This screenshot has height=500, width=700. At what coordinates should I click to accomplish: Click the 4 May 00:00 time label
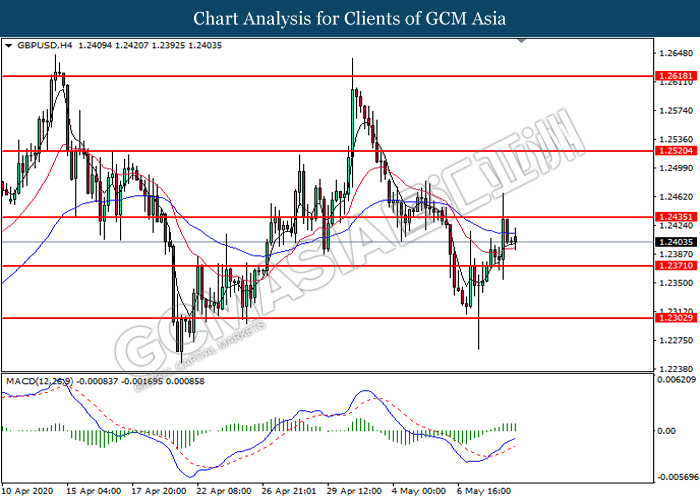[419, 491]
